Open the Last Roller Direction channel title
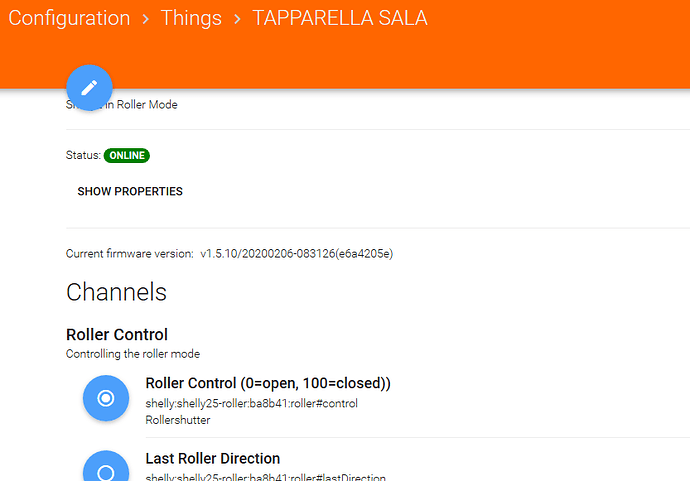 click(x=212, y=458)
